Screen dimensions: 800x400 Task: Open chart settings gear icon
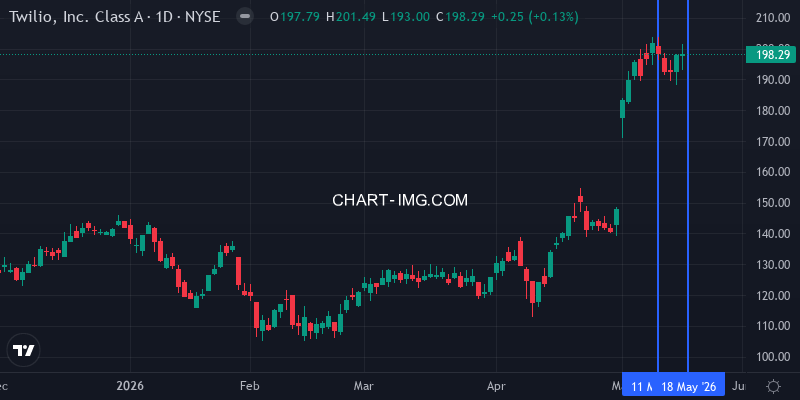pyautogui.click(x=773, y=386)
